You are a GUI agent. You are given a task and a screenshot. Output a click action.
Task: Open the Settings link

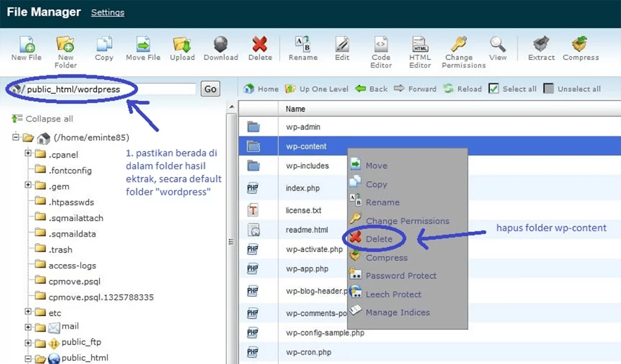[108, 12]
